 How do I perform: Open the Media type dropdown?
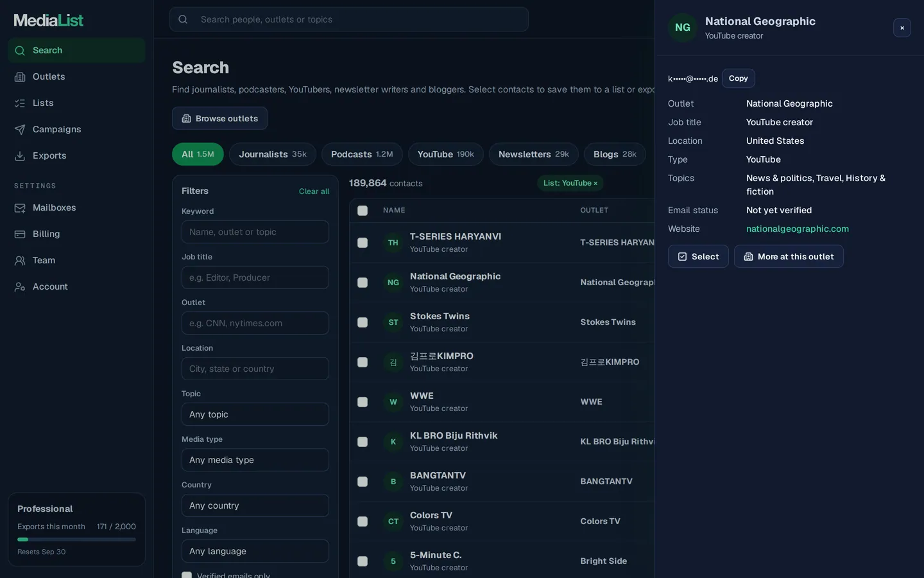(255, 460)
